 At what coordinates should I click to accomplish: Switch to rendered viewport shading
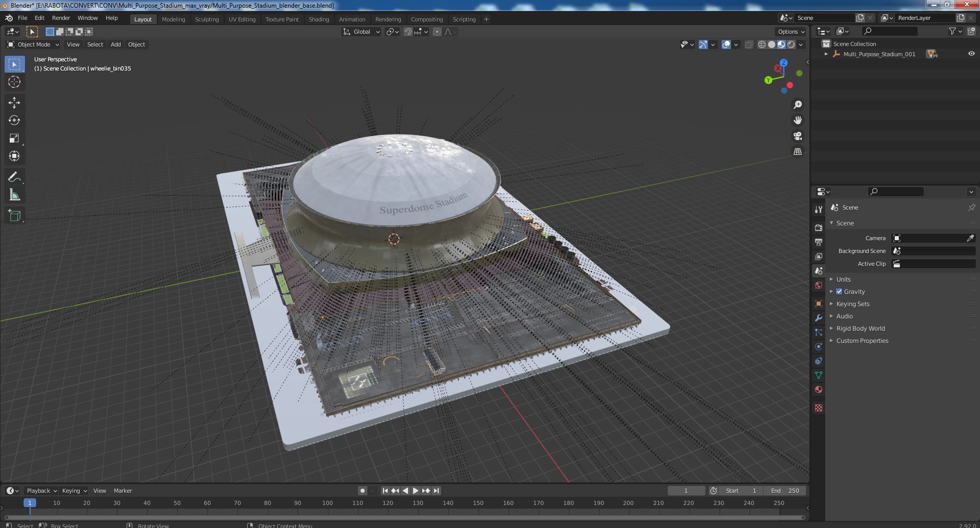click(791, 44)
